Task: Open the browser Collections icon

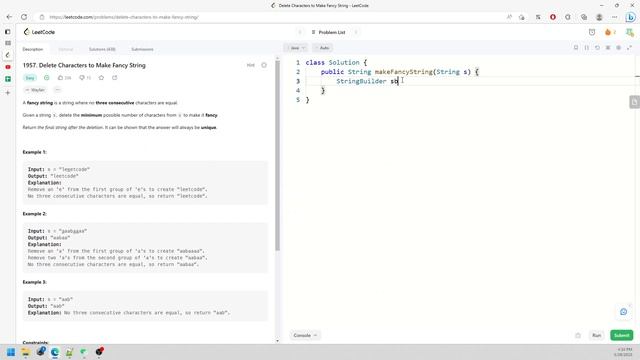Action: click(584, 17)
